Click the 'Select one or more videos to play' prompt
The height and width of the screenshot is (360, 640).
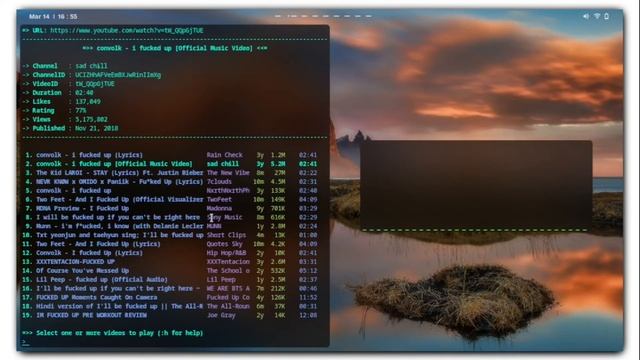click(x=120, y=333)
